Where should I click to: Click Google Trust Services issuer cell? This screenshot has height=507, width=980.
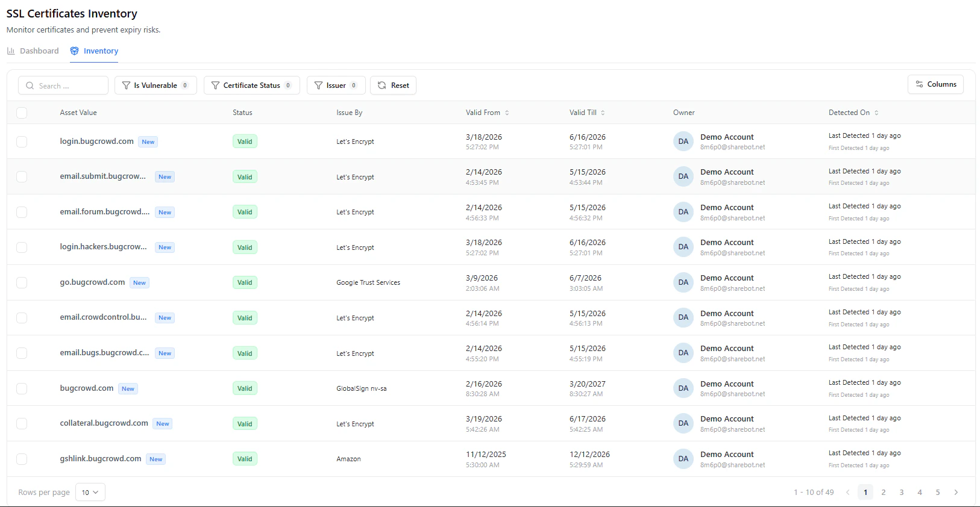368,282
